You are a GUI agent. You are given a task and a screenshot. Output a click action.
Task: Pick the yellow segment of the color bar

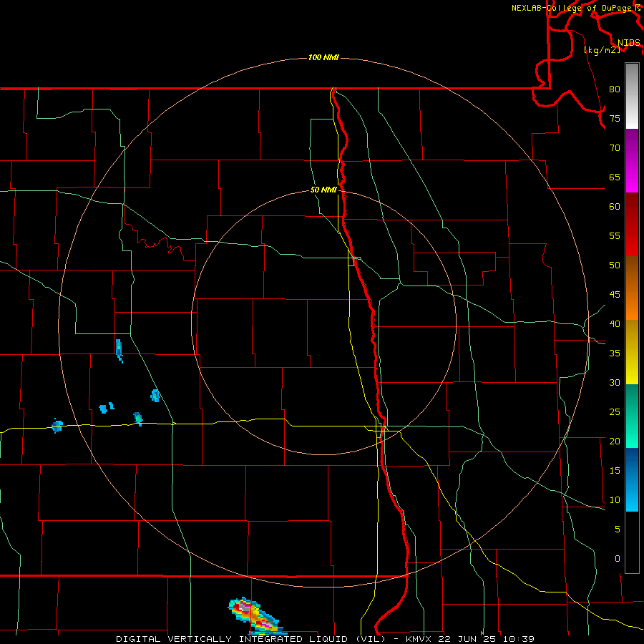(x=632, y=352)
